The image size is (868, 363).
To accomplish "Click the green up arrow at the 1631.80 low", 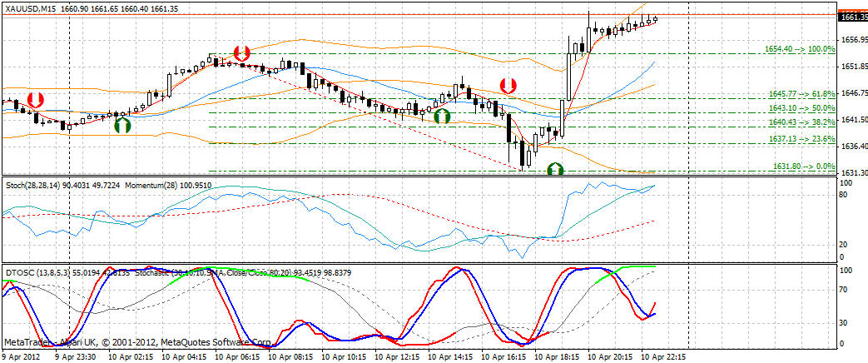I will pyautogui.click(x=555, y=169).
